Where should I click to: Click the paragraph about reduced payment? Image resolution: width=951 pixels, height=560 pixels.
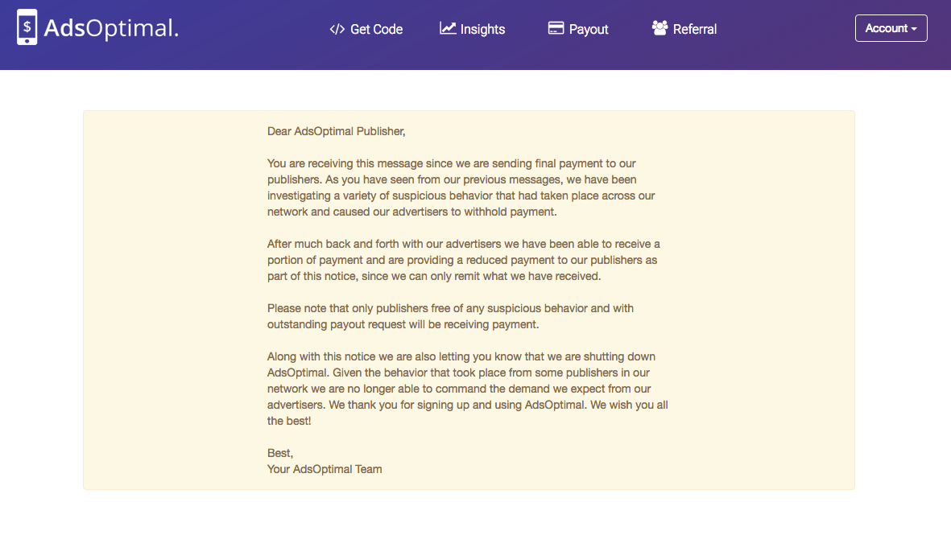[x=463, y=260]
